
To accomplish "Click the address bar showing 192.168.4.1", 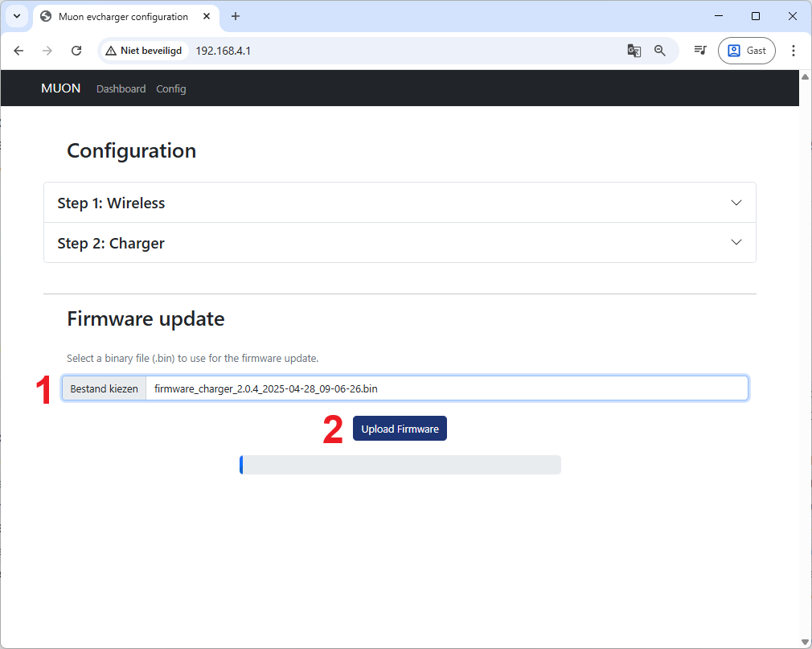I will click(x=402, y=51).
